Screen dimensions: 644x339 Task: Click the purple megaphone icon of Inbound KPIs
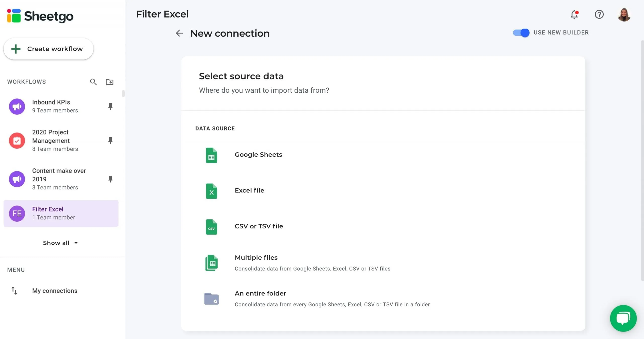(17, 106)
